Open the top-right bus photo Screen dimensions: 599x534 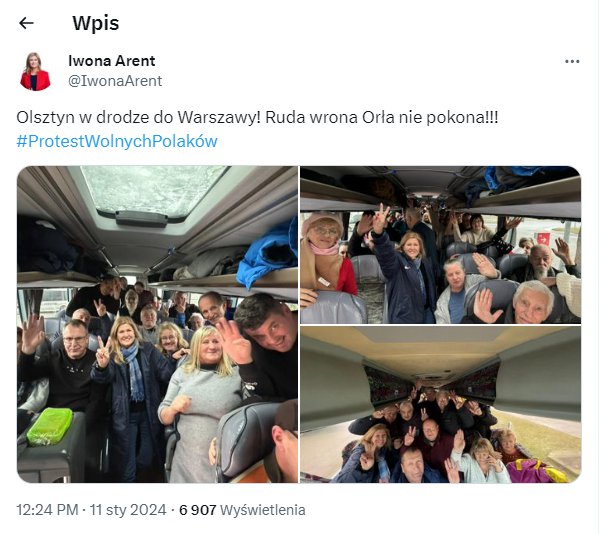440,244
